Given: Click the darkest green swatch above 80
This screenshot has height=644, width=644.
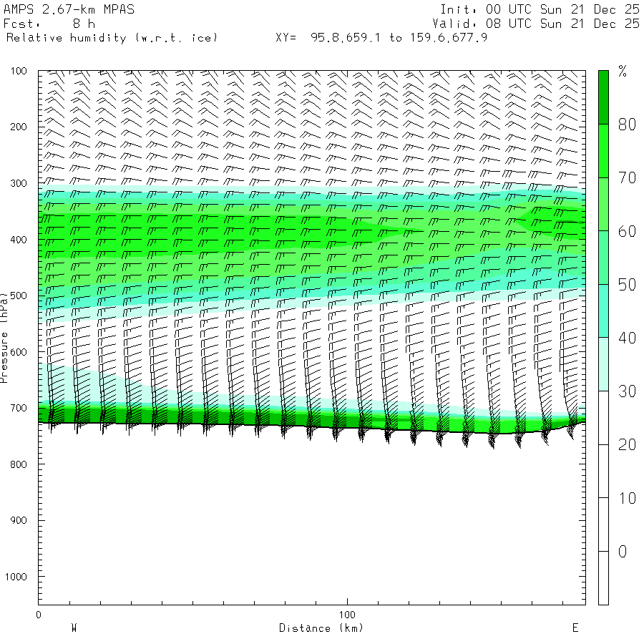Looking at the screenshot, I should coord(603,97).
